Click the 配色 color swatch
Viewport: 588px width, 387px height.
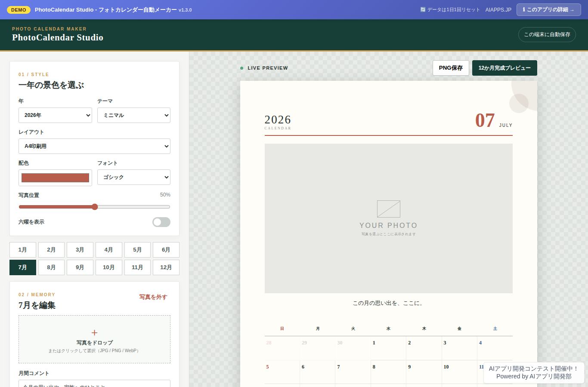point(55,178)
